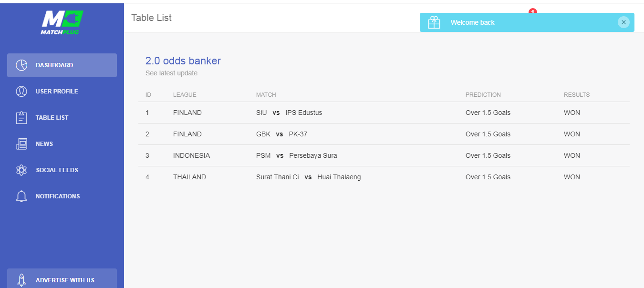Screen dimensions: 644x288
Task: Click the Dashboard pie chart icon
Action: (21, 65)
